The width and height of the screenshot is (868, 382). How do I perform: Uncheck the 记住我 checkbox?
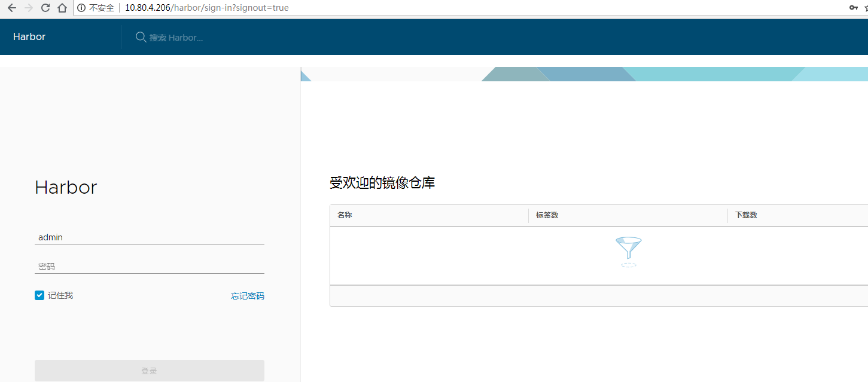39,295
